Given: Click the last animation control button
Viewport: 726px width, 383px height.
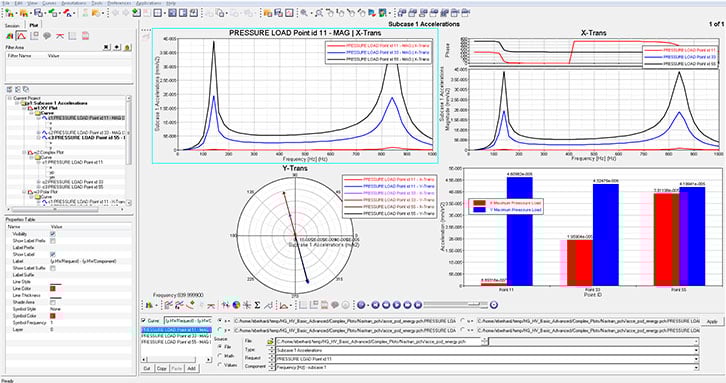Looking at the screenshot, I should pyautogui.click(x=418, y=305).
